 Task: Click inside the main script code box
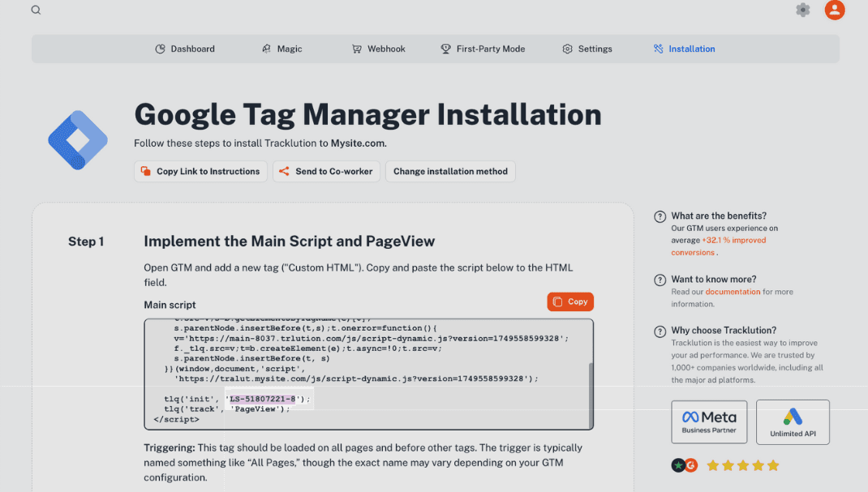coord(368,374)
